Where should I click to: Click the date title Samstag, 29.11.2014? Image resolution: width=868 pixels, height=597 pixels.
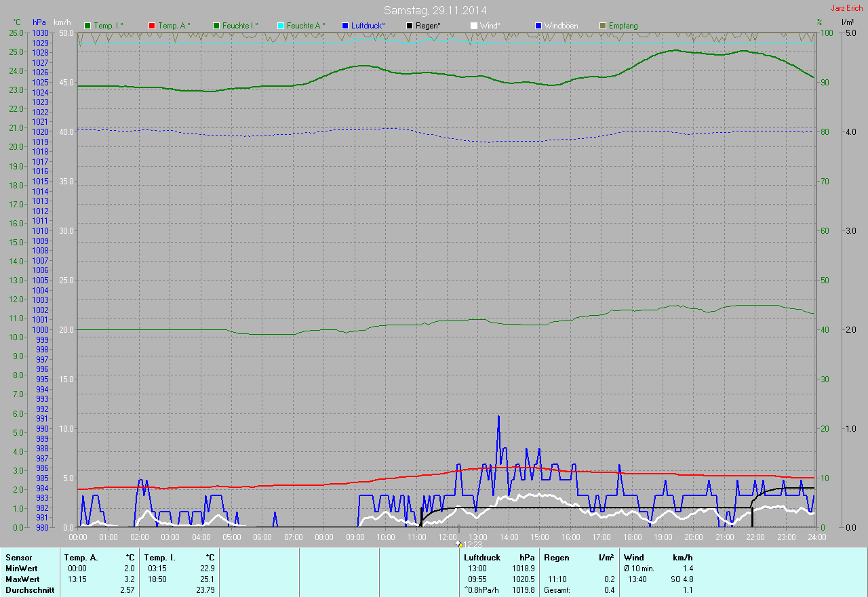tap(435, 10)
